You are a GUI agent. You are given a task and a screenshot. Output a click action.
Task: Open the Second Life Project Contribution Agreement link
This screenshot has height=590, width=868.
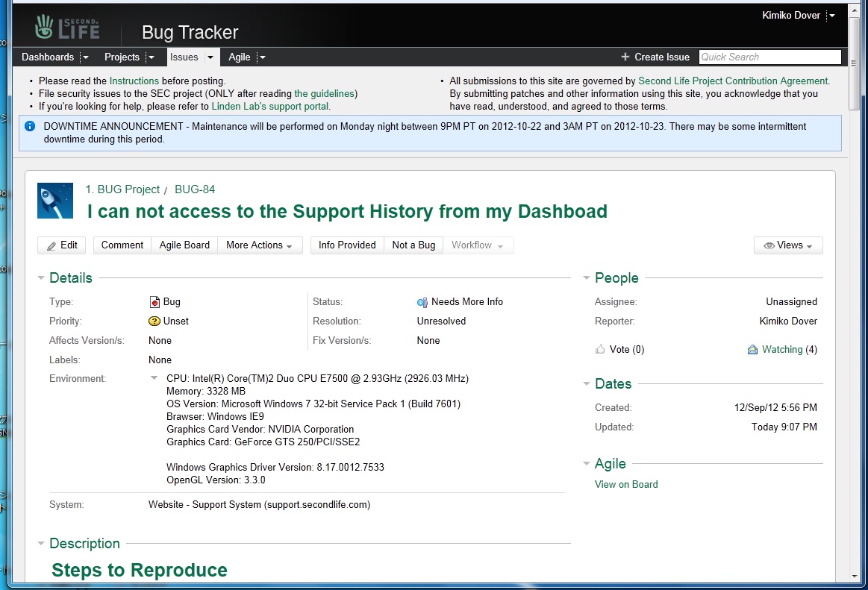(734, 81)
